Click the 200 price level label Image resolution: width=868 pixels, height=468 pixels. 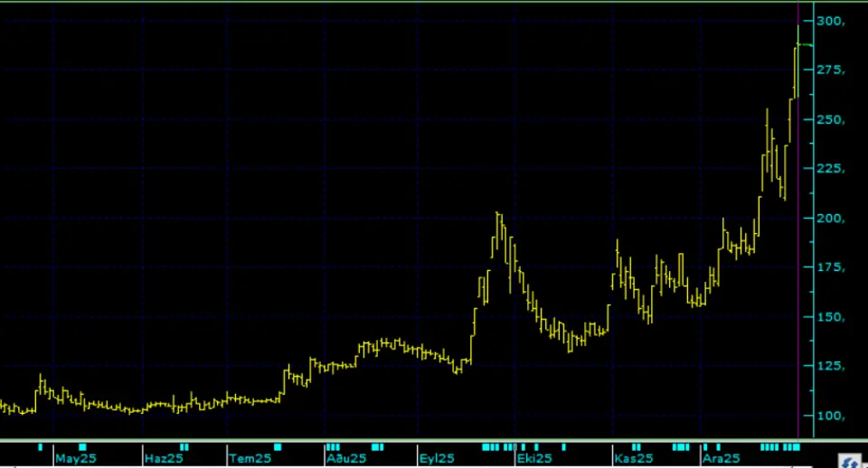click(830, 219)
